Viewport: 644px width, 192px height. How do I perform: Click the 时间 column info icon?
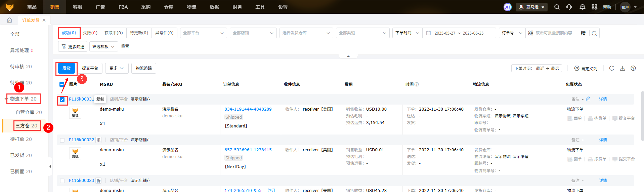417,84
